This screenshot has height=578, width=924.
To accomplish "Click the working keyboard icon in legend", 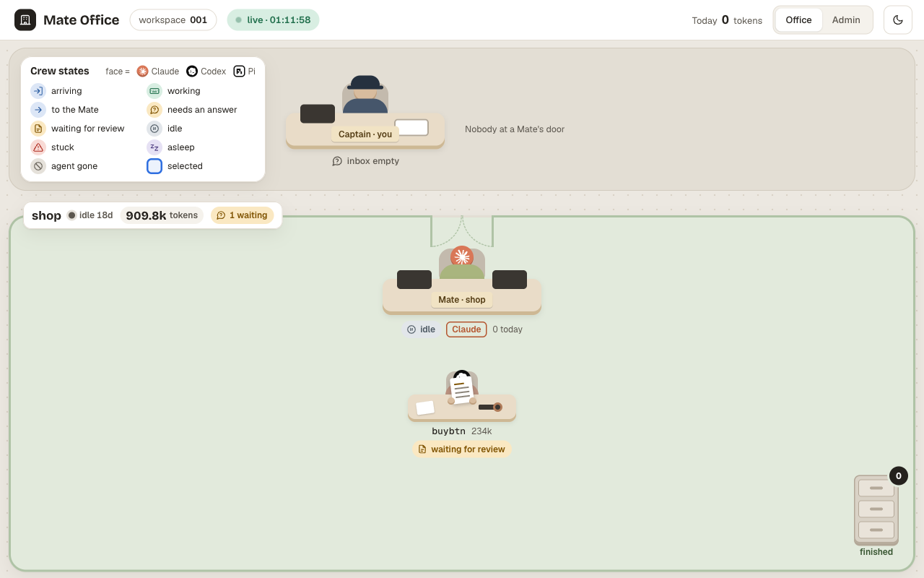I will pyautogui.click(x=154, y=91).
